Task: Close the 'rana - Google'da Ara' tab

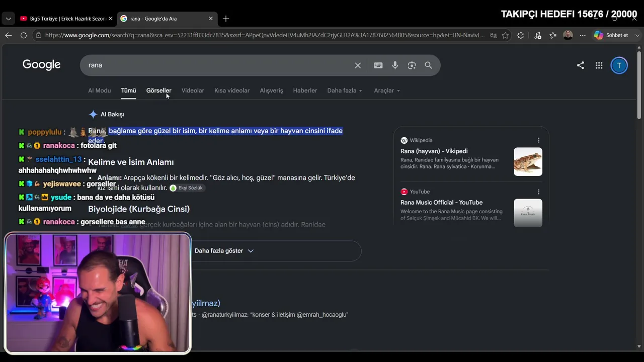Action: point(211,19)
